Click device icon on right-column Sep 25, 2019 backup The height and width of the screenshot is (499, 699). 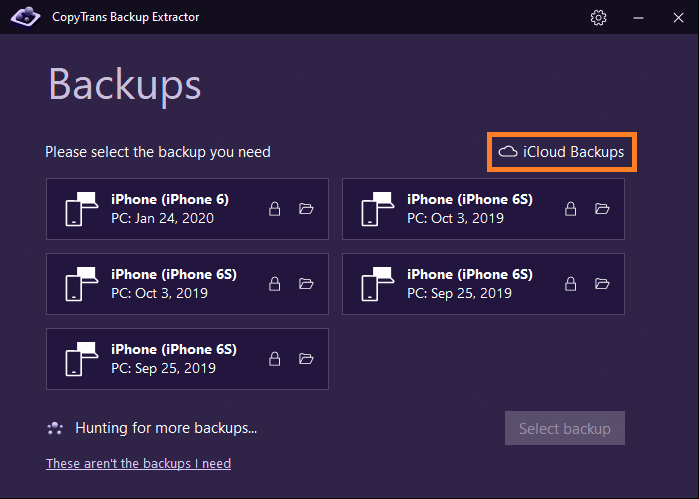[378, 284]
